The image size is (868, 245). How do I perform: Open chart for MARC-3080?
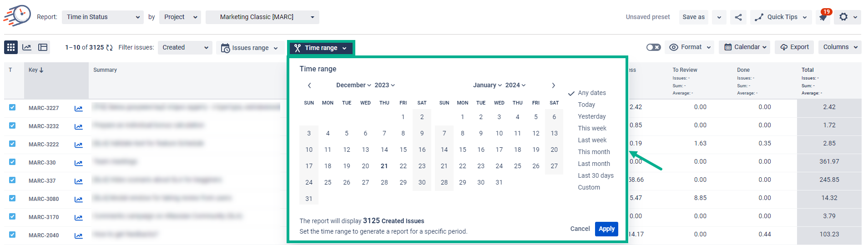pos(79,199)
